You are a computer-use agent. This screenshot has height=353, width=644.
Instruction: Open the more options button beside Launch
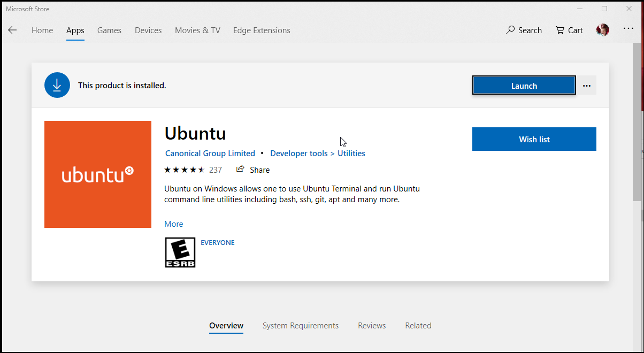click(x=587, y=86)
